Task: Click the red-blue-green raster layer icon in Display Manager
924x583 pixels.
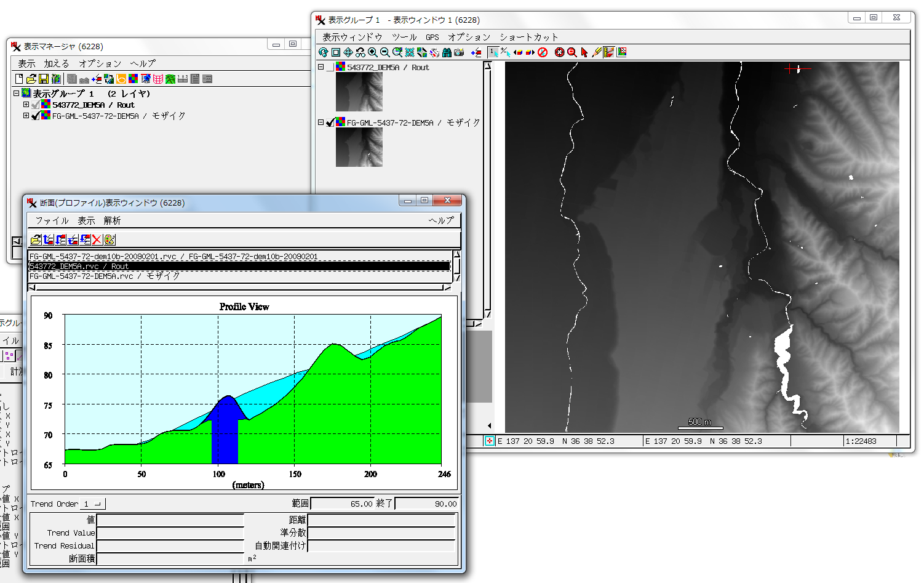Action: [x=133, y=79]
